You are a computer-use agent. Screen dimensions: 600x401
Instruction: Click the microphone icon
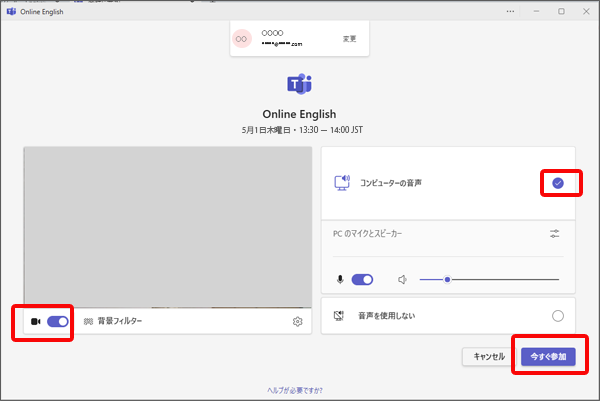340,280
